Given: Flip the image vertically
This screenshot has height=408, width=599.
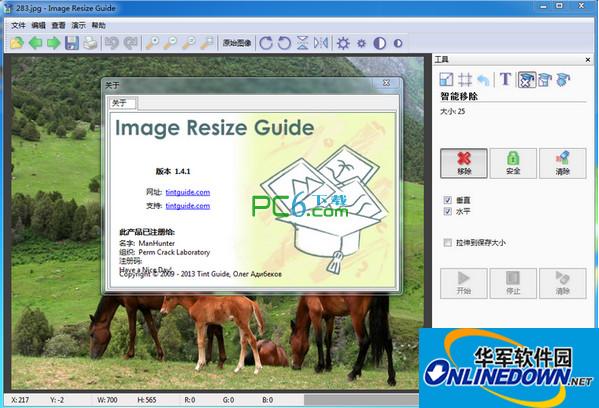Looking at the screenshot, I should click(x=303, y=43).
